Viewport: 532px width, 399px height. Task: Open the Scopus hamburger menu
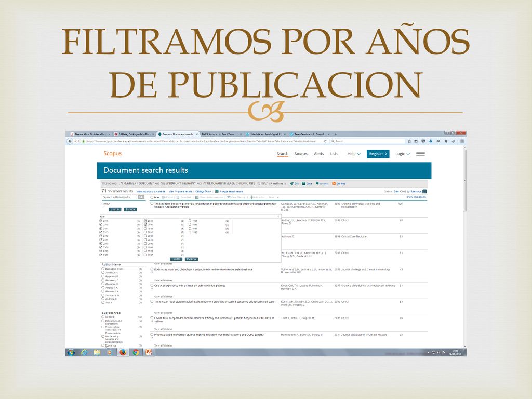(x=420, y=154)
